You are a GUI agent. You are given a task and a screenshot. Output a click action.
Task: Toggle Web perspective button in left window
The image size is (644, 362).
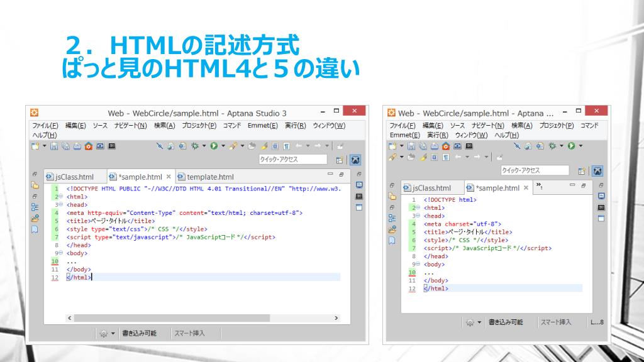[355, 160]
